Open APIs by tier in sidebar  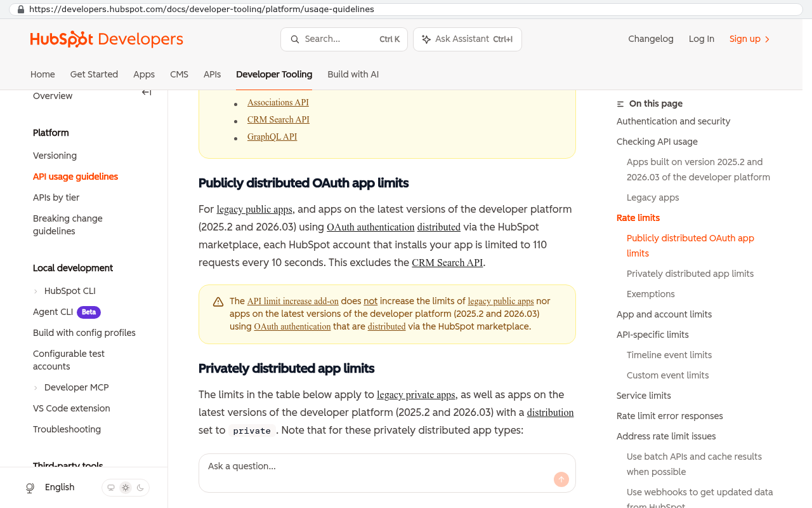[x=56, y=197]
